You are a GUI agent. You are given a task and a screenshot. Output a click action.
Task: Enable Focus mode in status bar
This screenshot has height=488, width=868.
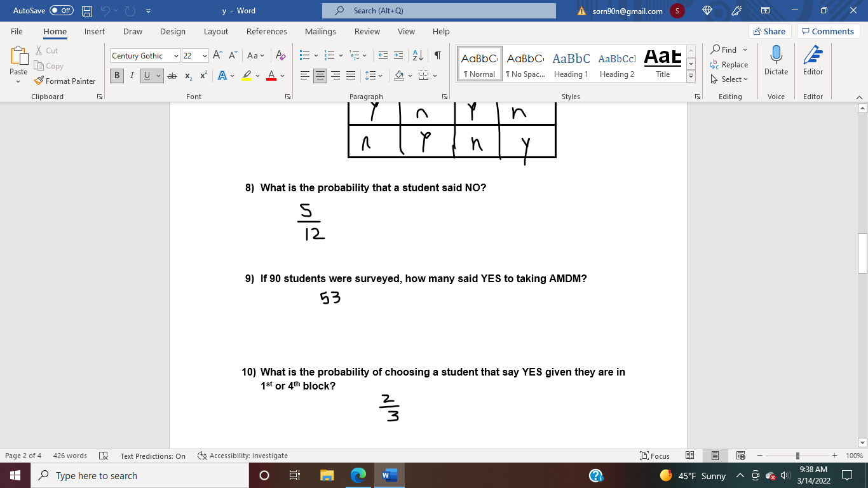(655, 456)
